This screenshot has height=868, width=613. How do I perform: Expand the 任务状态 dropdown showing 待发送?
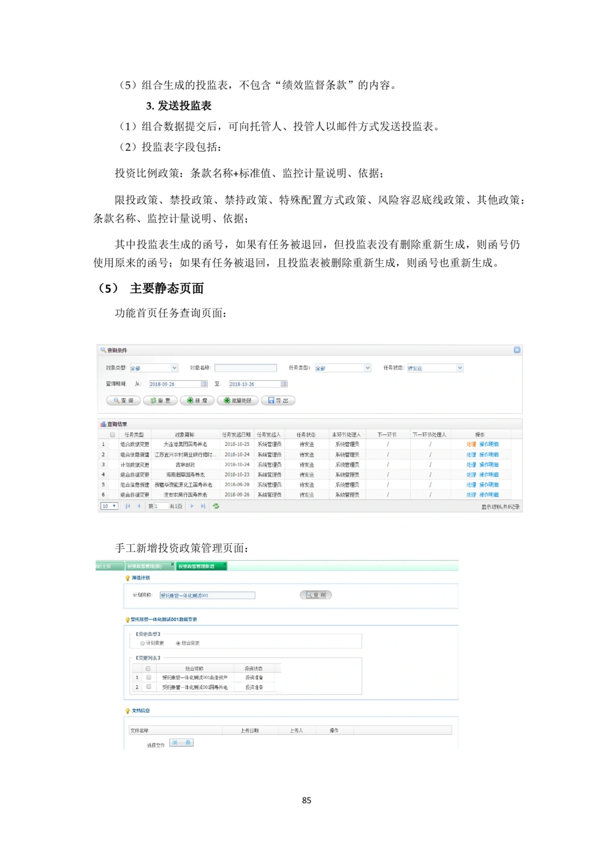(459, 368)
